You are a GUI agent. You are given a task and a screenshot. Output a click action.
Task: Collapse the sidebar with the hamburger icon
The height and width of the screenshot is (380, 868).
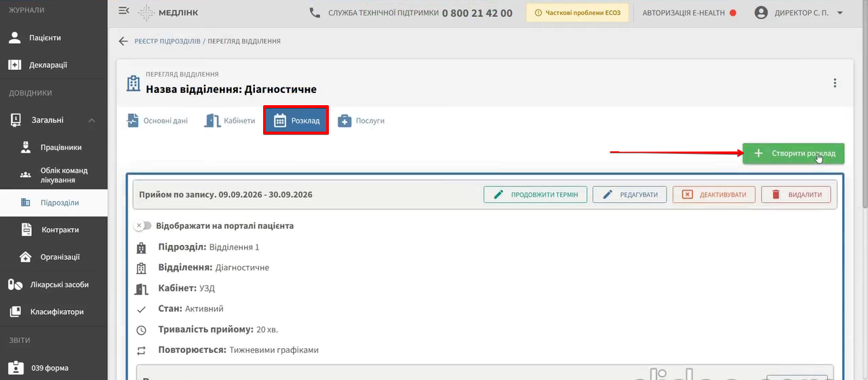point(123,12)
